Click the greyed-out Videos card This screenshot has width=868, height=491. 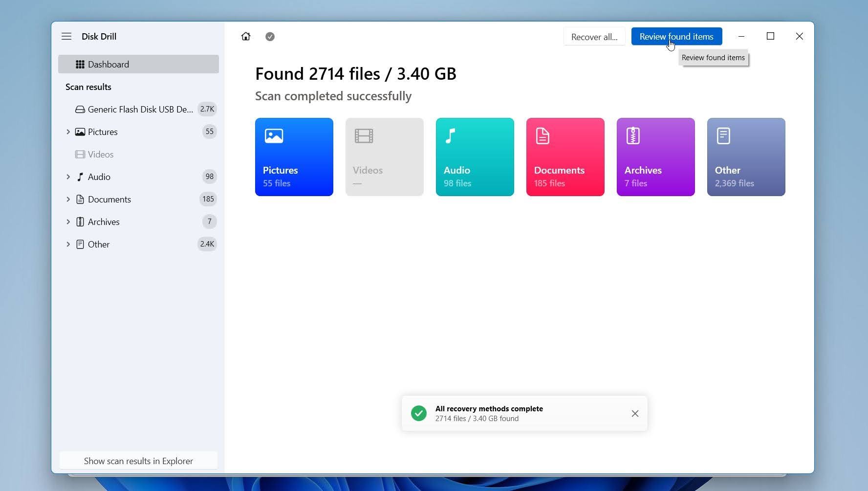(x=385, y=157)
